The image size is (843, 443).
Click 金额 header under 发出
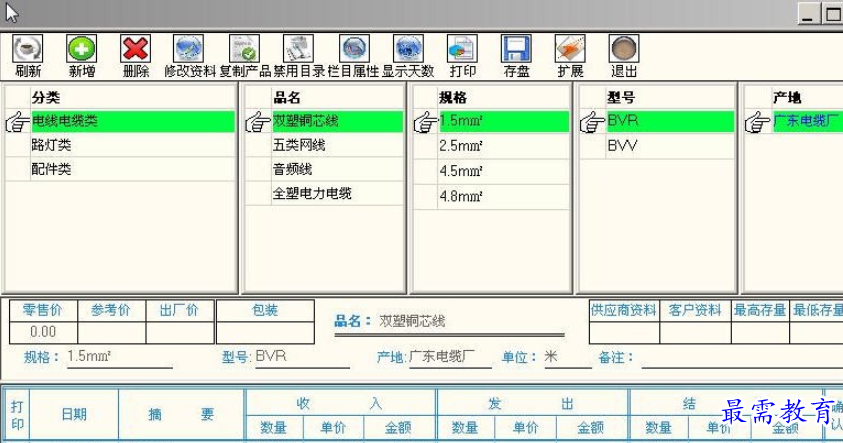591,428
